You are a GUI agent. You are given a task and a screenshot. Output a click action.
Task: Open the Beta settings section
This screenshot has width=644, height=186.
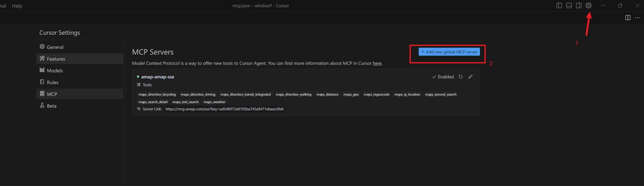coord(80,106)
